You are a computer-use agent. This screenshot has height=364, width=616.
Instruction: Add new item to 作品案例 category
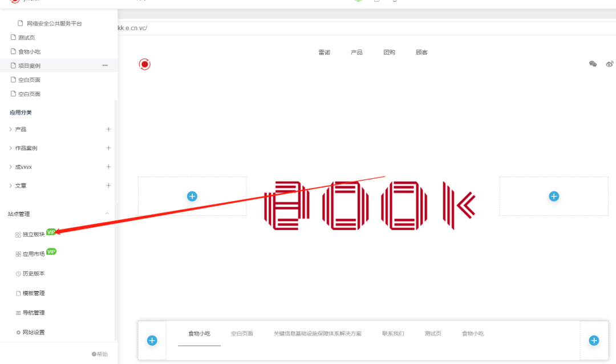pos(108,148)
